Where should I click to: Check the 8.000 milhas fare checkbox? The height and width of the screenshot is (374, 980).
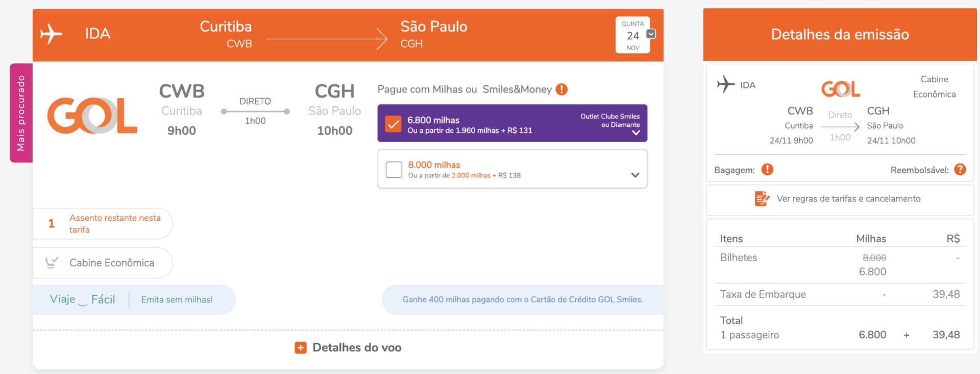tap(394, 170)
